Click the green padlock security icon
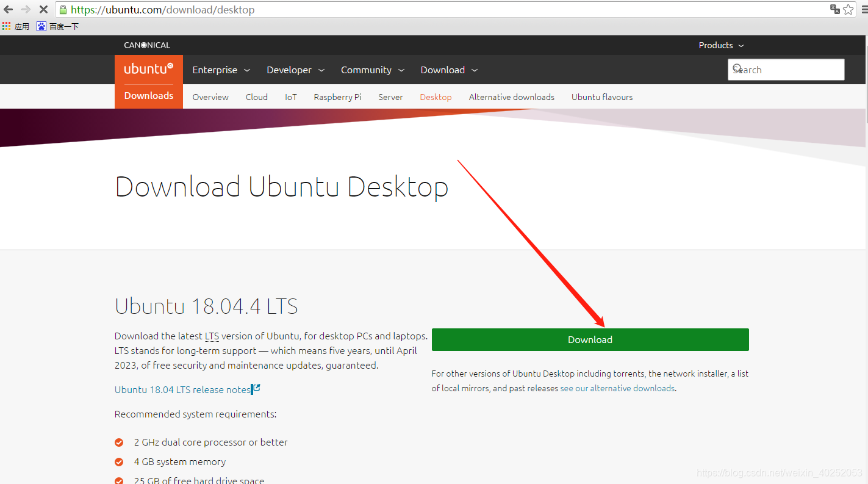 tap(63, 10)
